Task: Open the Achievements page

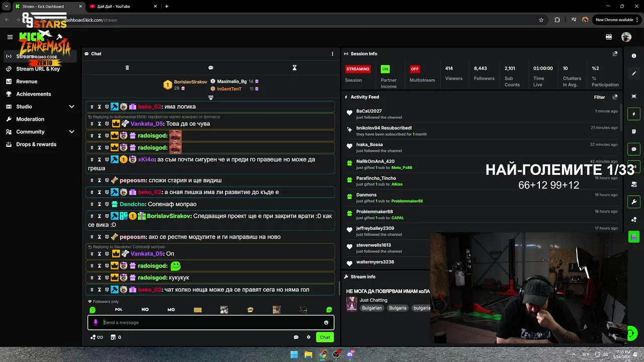Action: click(x=34, y=94)
